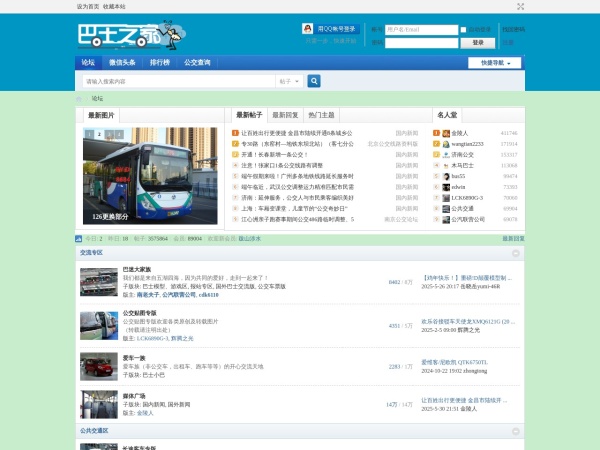Select slide 2 on image slideshow
This screenshot has height=450, width=600.
pos(99,134)
